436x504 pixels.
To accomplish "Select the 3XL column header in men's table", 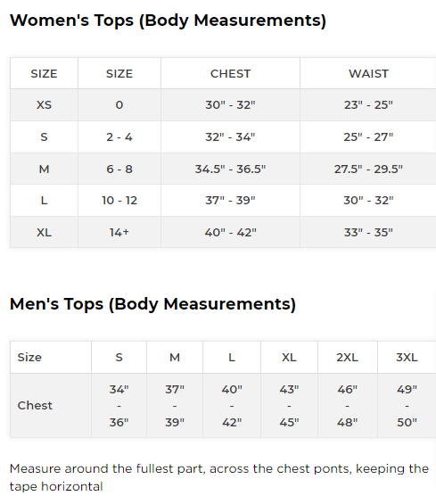I will (x=407, y=358).
